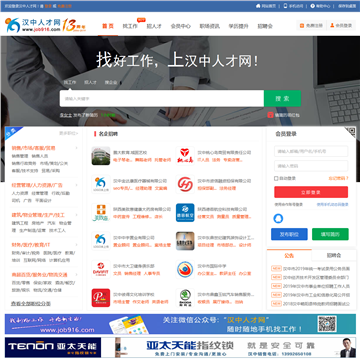Click the blue 德图航空 company logo
Viewport: 360px width, 360px height.
[x=185, y=213]
